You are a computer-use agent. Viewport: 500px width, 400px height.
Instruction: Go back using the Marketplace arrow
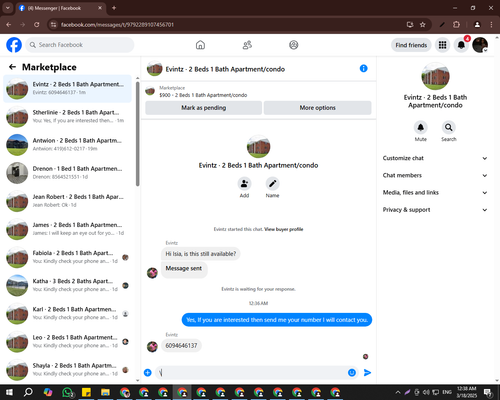click(x=12, y=67)
